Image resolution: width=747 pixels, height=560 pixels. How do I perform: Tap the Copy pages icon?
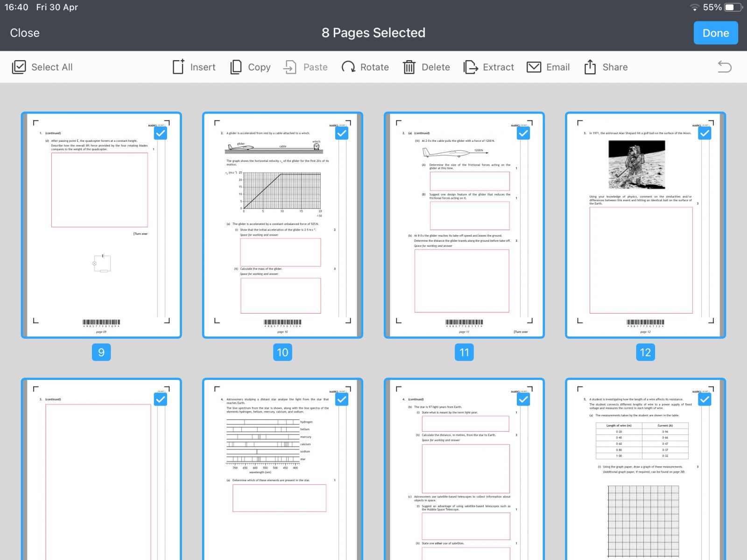click(x=236, y=67)
